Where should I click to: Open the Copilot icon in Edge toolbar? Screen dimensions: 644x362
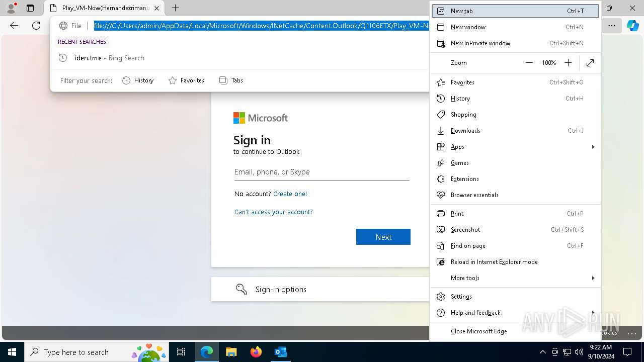pyautogui.click(x=632, y=26)
